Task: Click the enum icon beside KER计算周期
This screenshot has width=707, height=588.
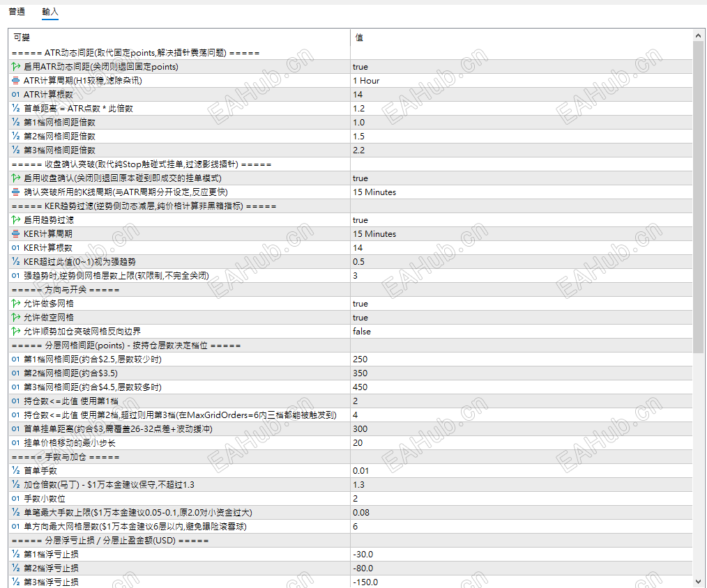Action: pos(16,234)
